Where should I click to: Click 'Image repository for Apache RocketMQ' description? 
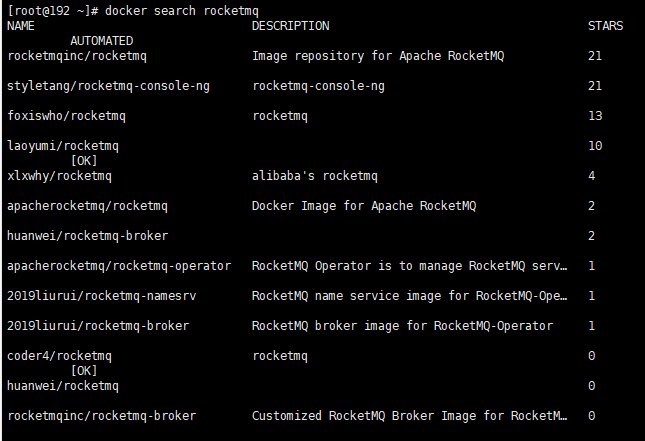pos(378,56)
